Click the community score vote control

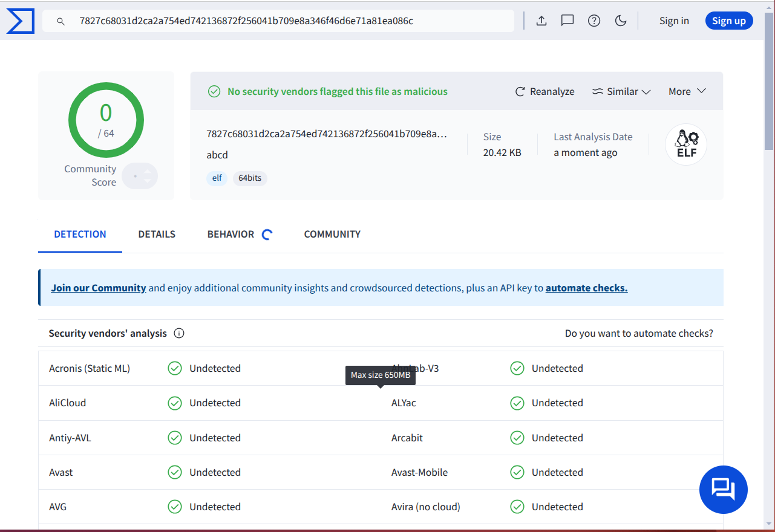point(140,176)
